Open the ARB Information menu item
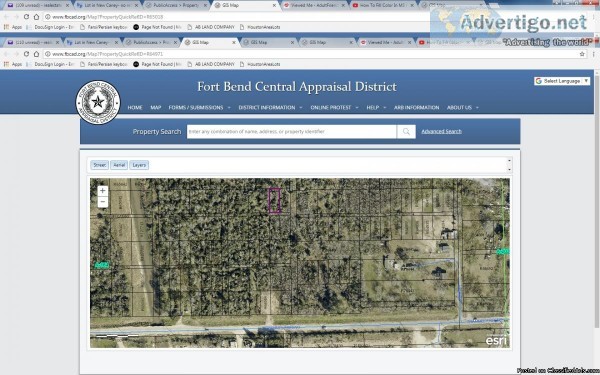The width and height of the screenshot is (600, 375). 416,108
